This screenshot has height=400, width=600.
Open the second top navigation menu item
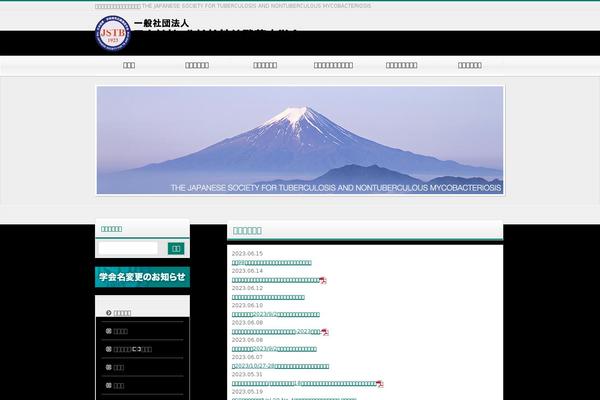pos(197,65)
